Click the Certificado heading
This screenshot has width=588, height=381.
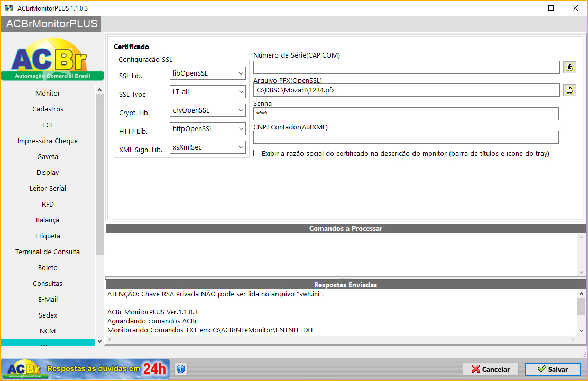[x=131, y=47]
